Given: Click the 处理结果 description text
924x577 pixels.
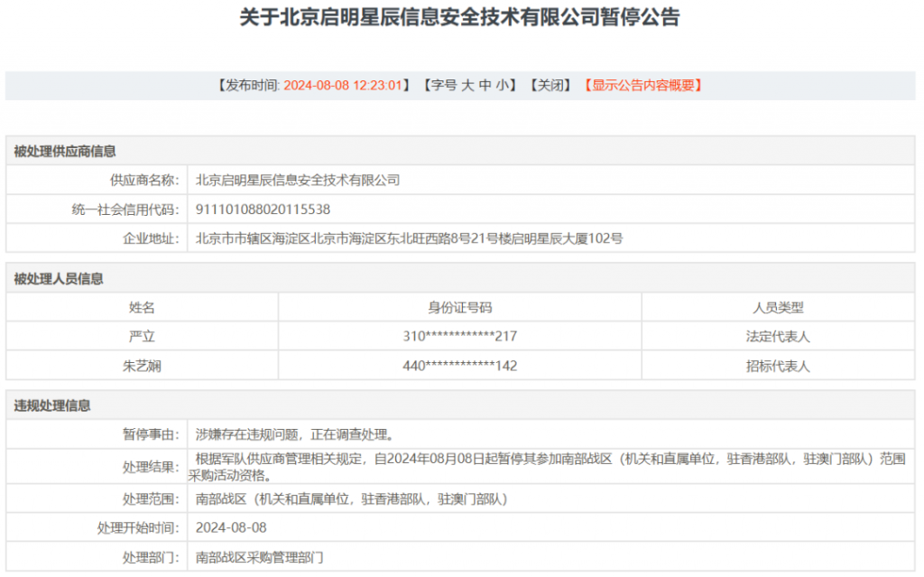Looking at the screenshot, I should point(547,467).
